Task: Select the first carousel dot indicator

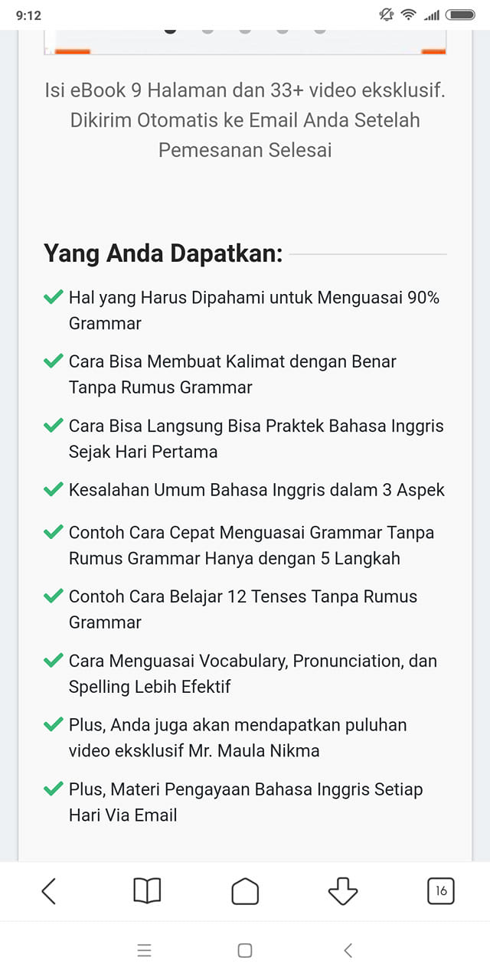Action: click(170, 31)
